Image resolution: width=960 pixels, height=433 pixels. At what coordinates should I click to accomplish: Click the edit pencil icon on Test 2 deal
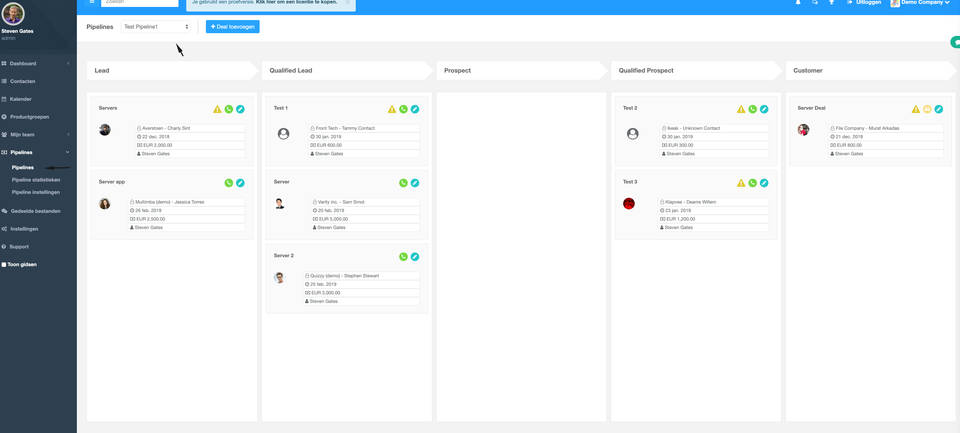[x=764, y=109]
